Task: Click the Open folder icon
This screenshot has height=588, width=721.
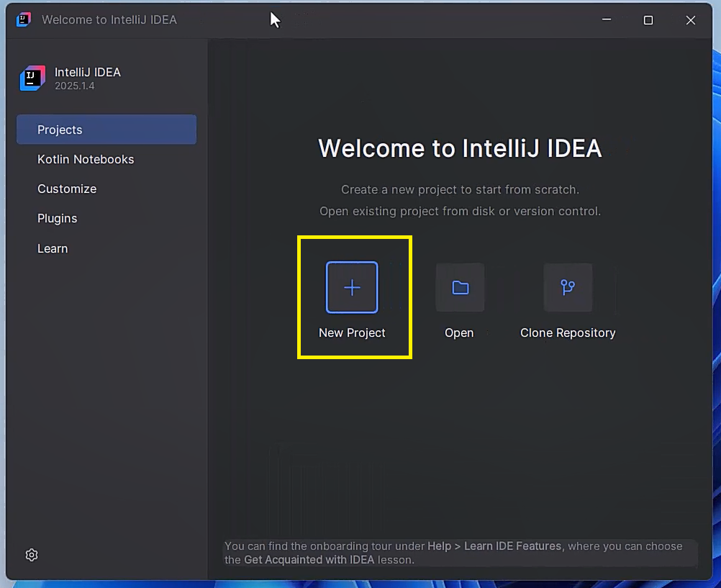Action: (x=460, y=287)
